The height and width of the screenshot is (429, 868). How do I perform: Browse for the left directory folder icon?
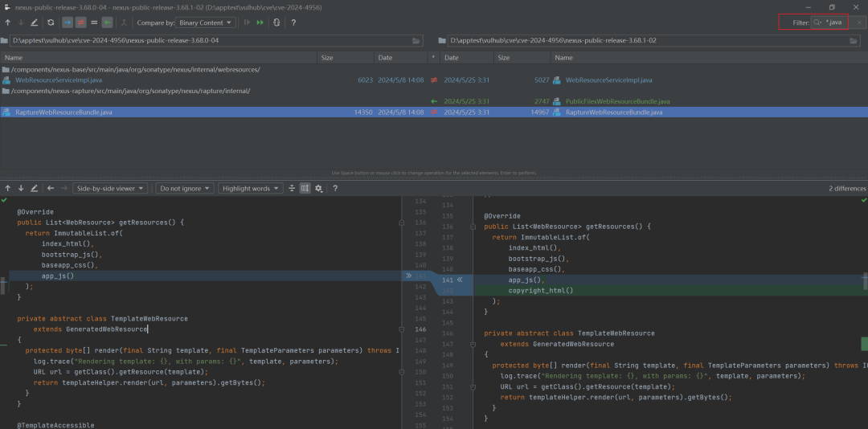point(416,40)
